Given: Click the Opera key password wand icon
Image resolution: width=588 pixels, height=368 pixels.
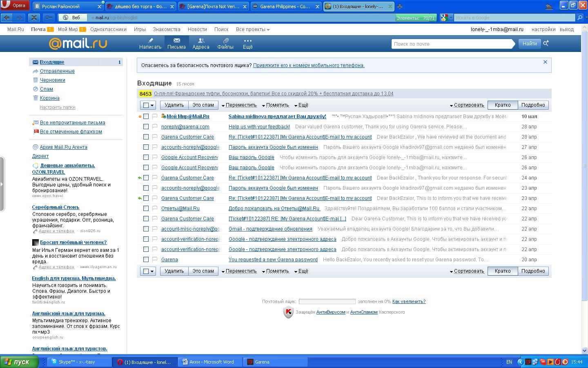Looking at the screenshot, I should (49, 18).
